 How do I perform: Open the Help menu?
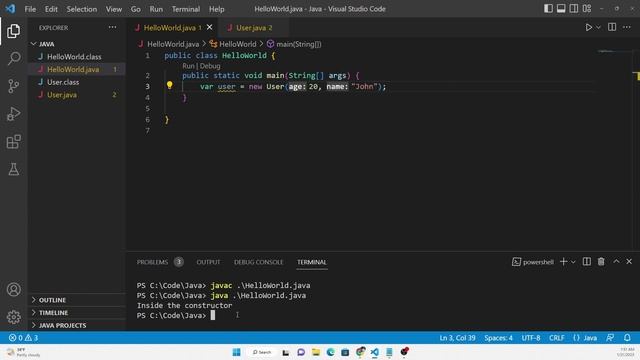pyautogui.click(x=217, y=9)
